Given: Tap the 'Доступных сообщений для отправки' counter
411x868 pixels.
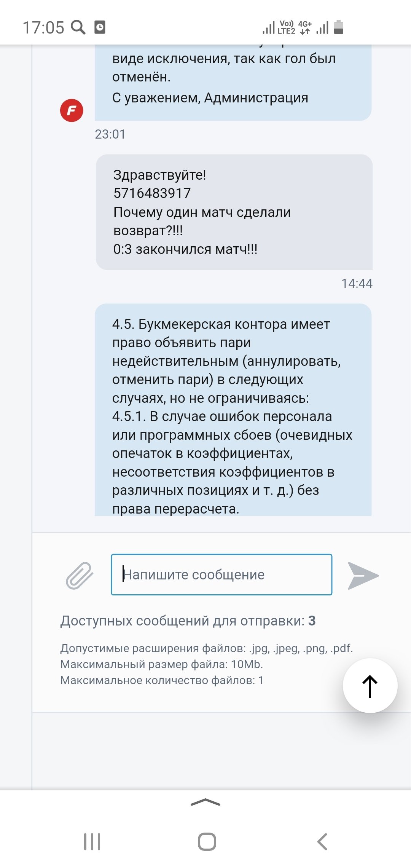Looking at the screenshot, I should pos(188,621).
